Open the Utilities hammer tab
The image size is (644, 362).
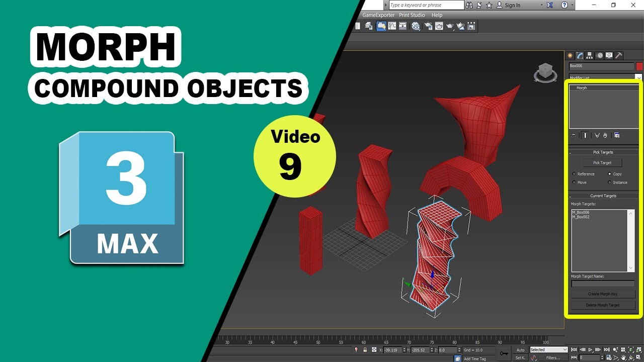click(x=619, y=55)
